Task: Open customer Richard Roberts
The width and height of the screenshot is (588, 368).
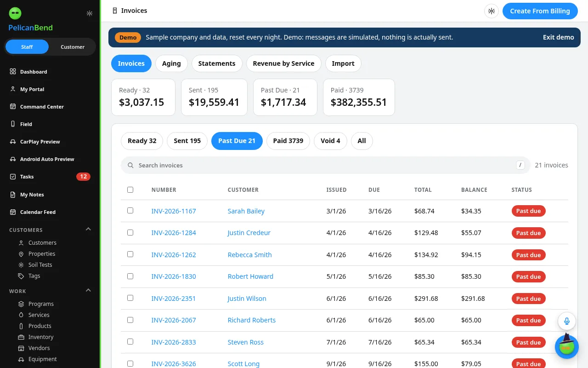Action: [x=252, y=320]
